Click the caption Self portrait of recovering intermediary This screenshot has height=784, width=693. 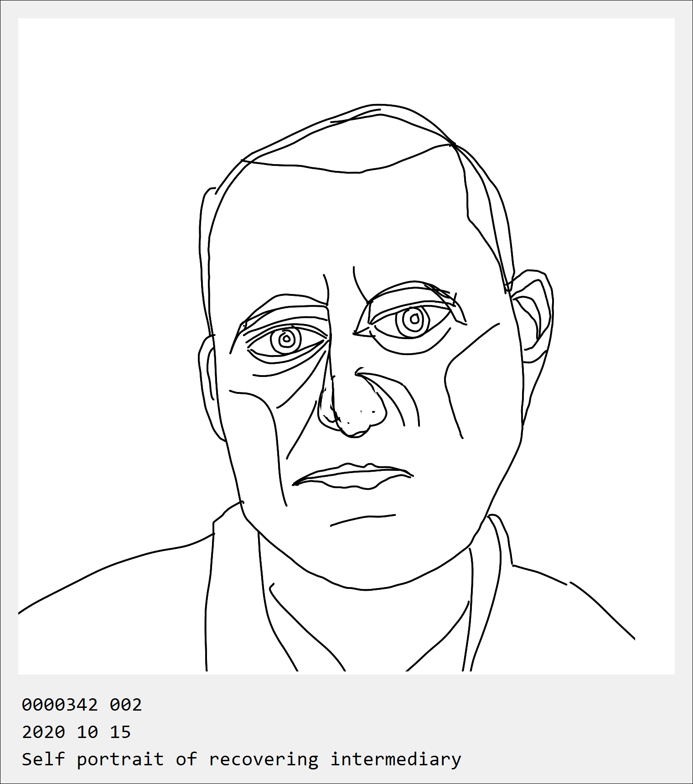point(242,760)
